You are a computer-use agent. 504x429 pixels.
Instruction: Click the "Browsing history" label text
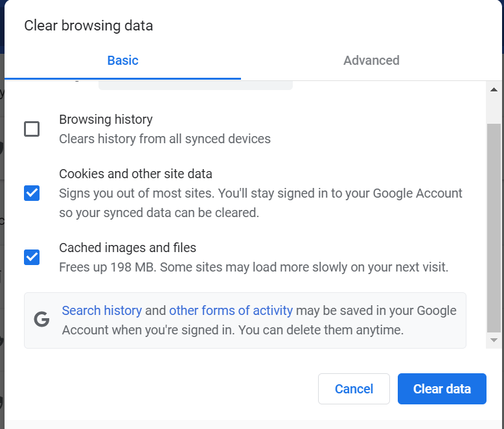tap(106, 119)
